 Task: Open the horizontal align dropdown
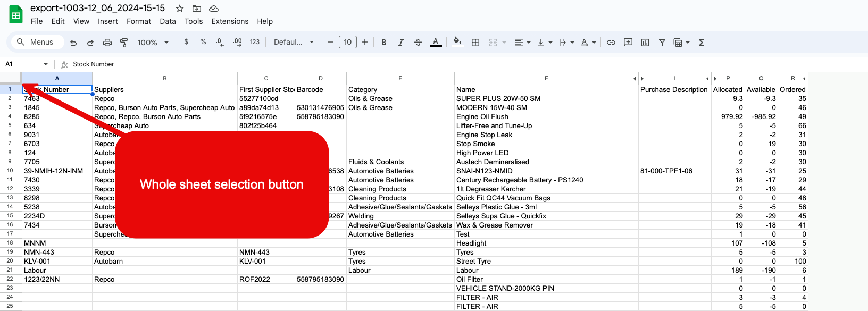tap(523, 43)
